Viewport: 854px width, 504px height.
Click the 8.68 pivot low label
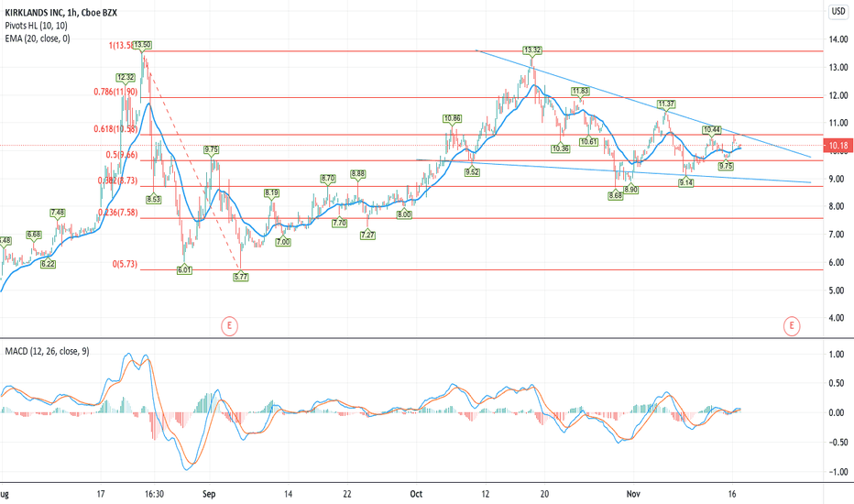(x=616, y=195)
